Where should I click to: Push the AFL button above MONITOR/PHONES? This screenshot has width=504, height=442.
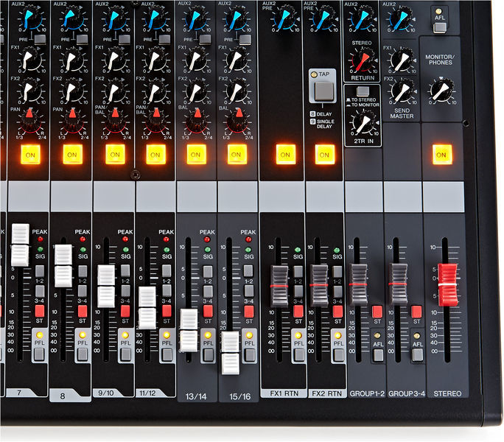440,28
